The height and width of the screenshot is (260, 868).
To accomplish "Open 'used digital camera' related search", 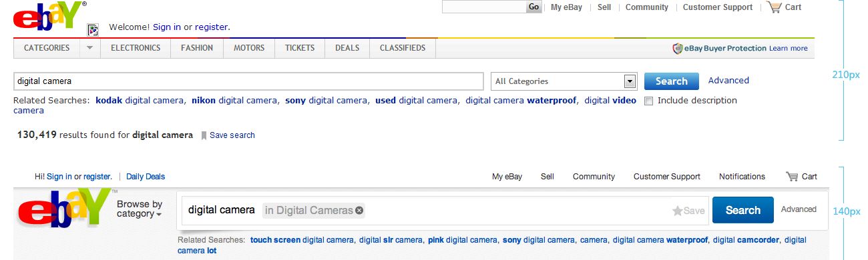I will (x=416, y=101).
